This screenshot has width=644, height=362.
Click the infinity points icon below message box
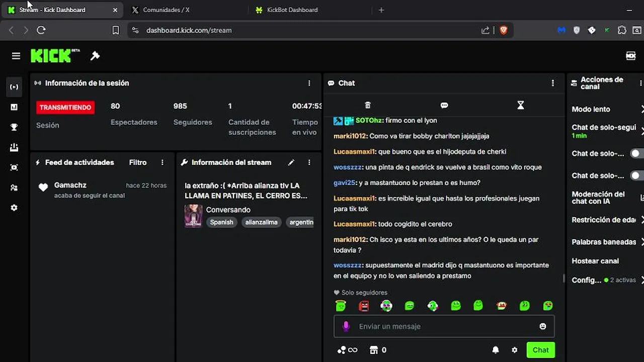point(347,350)
